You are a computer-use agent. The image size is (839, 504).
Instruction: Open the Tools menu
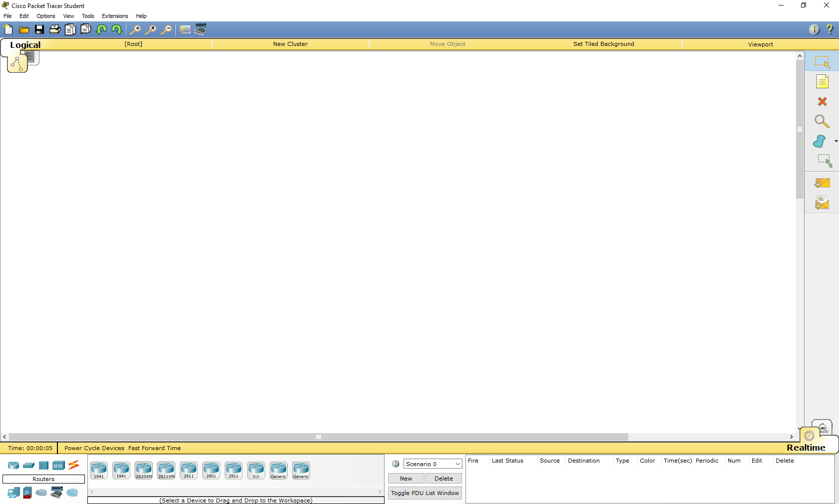coord(88,16)
